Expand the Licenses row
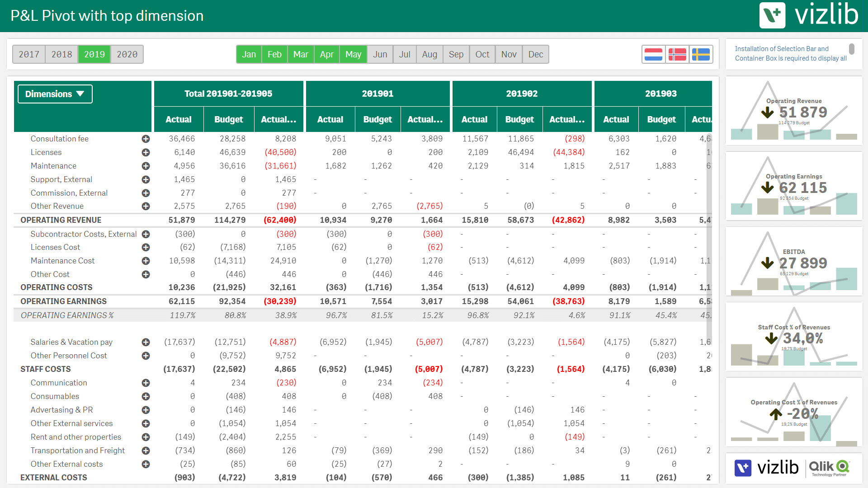Screen dimensions: 868x488 pyautogui.click(x=146, y=152)
